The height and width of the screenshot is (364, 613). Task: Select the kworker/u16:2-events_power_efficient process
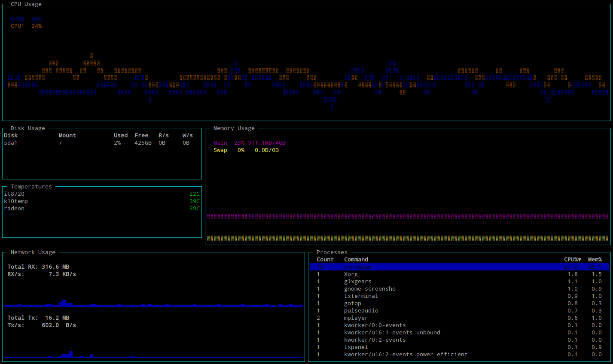pyautogui.click(x=459, y=355)
